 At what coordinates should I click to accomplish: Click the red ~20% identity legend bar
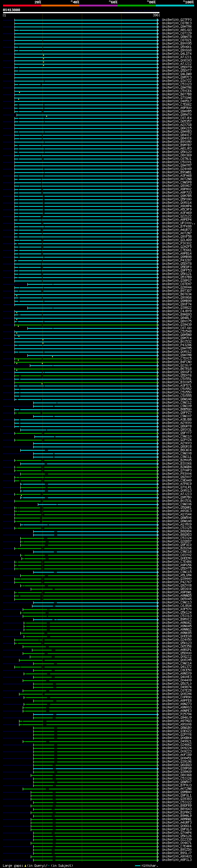22,6
